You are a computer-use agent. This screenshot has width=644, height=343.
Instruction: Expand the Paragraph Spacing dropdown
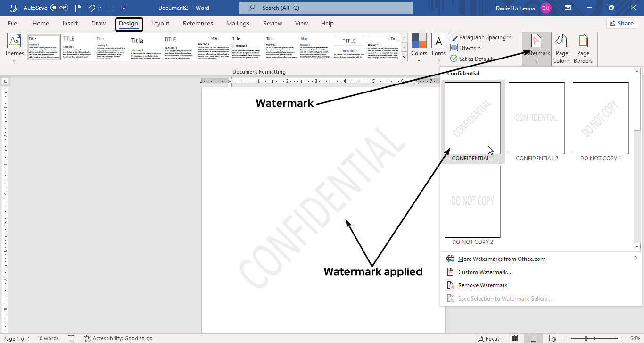pyautogui.click(x=481, y=37)
